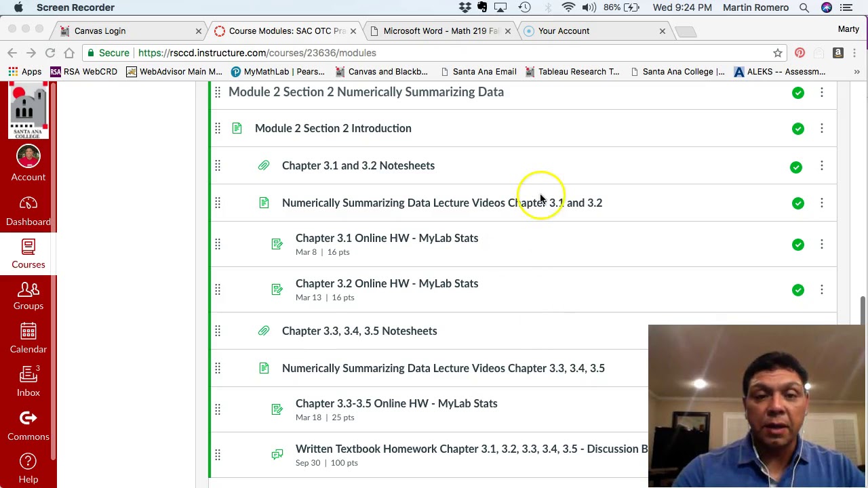Click the Santa Ana College logo
Screen dimensions: 868x488
coord(28,110)
